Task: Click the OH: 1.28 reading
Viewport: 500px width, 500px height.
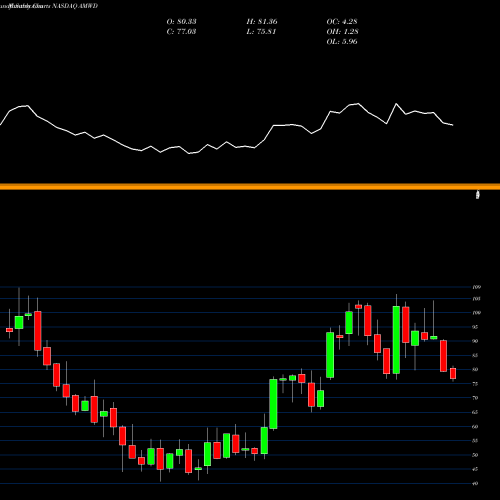Action: click(x=342, y=32)
